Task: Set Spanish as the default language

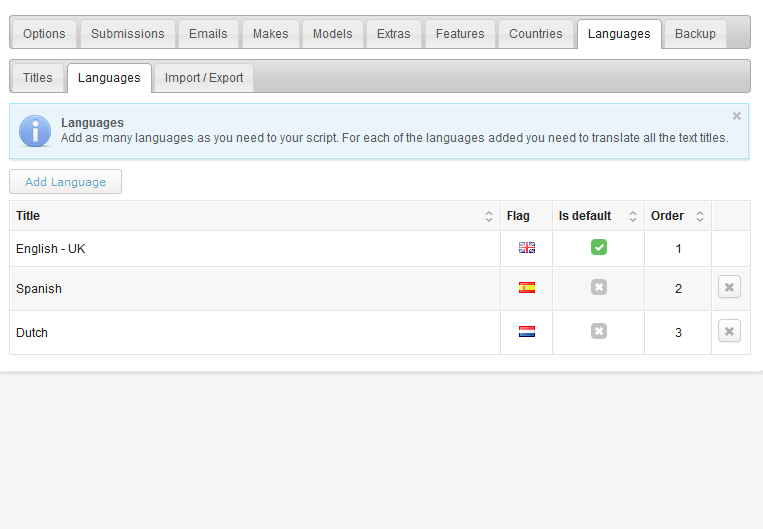Action: click(x=599, y=287)
